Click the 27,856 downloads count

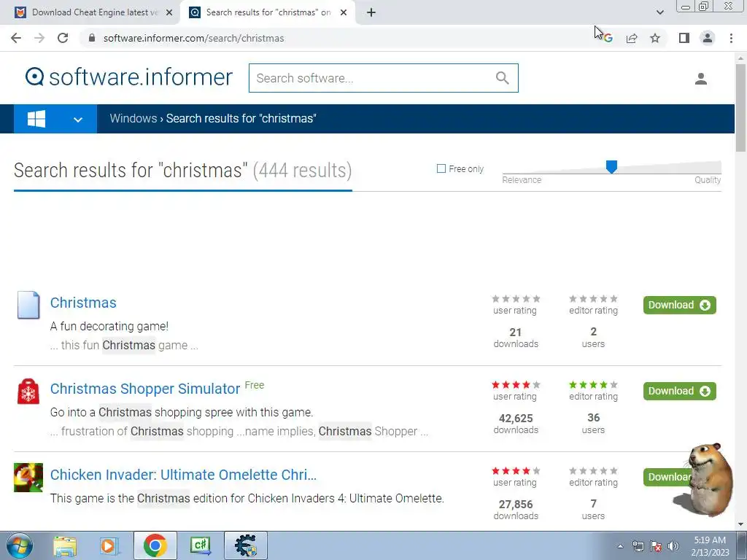(516, 505)
